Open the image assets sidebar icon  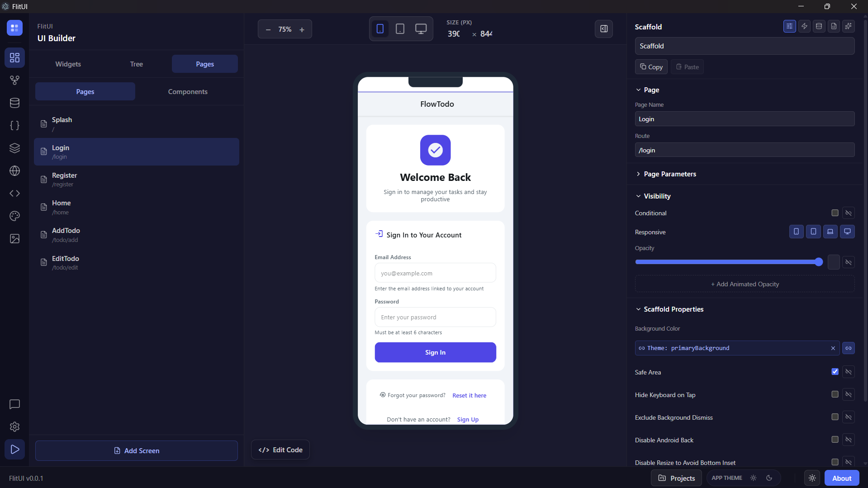coord(14,238)
